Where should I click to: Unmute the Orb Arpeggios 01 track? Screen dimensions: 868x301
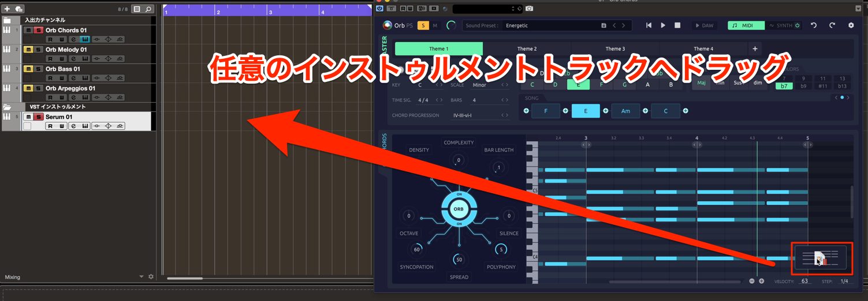point(28,88)
